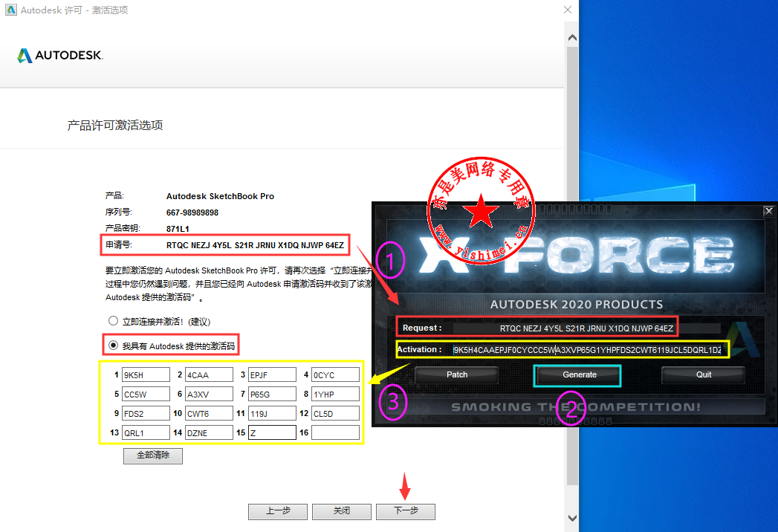The height and width of the screenshot is (532, 778).
Task: Close the X-Force keygen window
Action: point(768,211)
